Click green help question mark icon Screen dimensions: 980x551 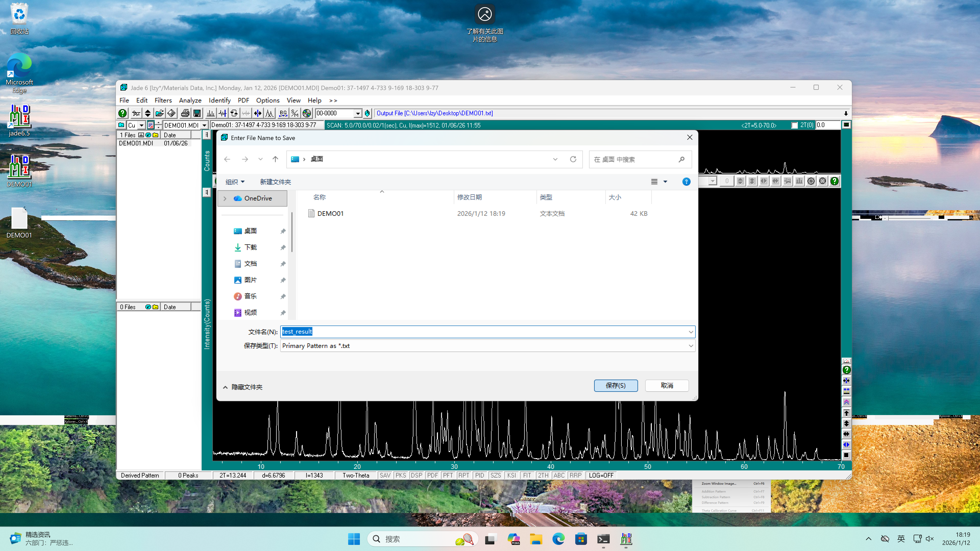(122, 113)
